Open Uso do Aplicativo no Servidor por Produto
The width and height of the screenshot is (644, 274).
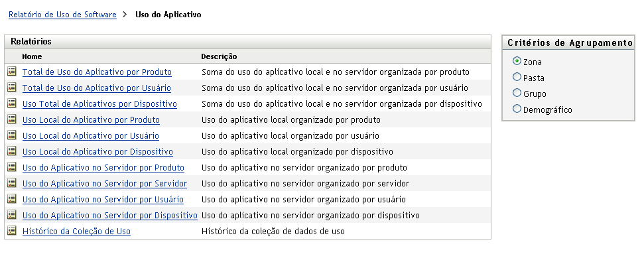103,168
